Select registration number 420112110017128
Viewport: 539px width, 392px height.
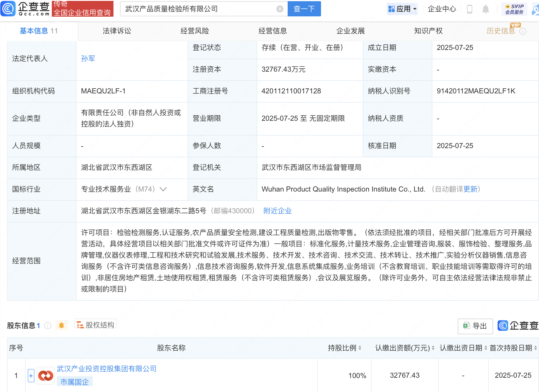click(x=291, y=91)
